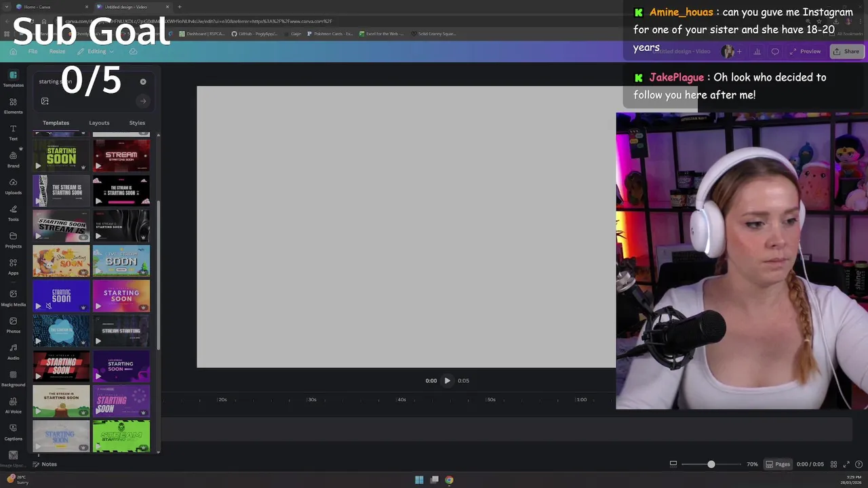Viewport: 868px width, 488px height.
Task: Add collaborator with the plus icon
Action: (x=739, y=52)
